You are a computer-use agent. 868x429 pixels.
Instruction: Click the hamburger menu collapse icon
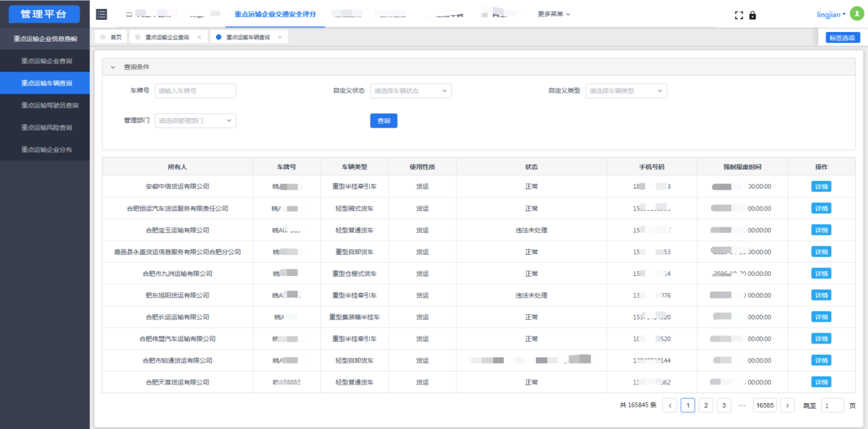tap(102, 14)
